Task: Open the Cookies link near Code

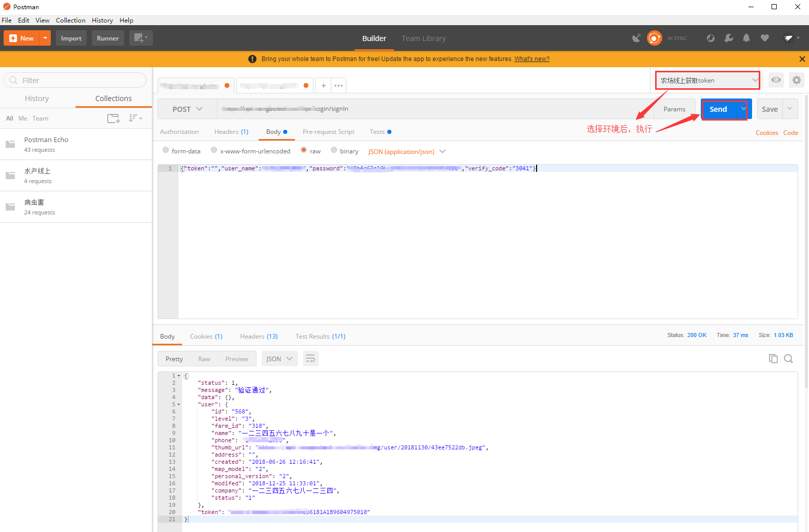Action: (767, 133)
